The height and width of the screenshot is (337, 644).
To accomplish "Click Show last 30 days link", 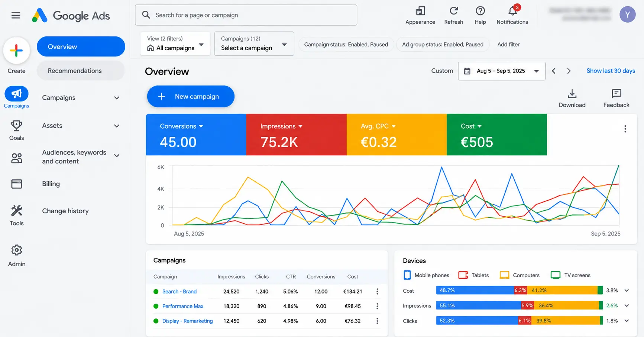I will pyautogui.click(x=611, y=71).
